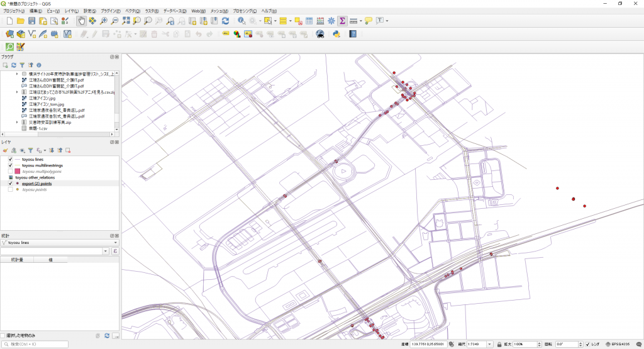
Task: Click the Identify Features tool
Action: click(x=241, y=21)
